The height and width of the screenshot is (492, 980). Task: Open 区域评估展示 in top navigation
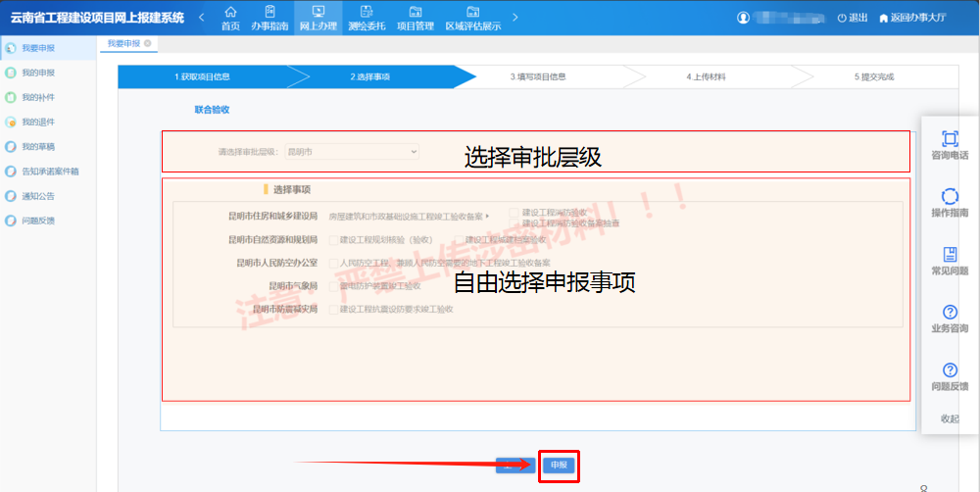(x=473, y=18)
